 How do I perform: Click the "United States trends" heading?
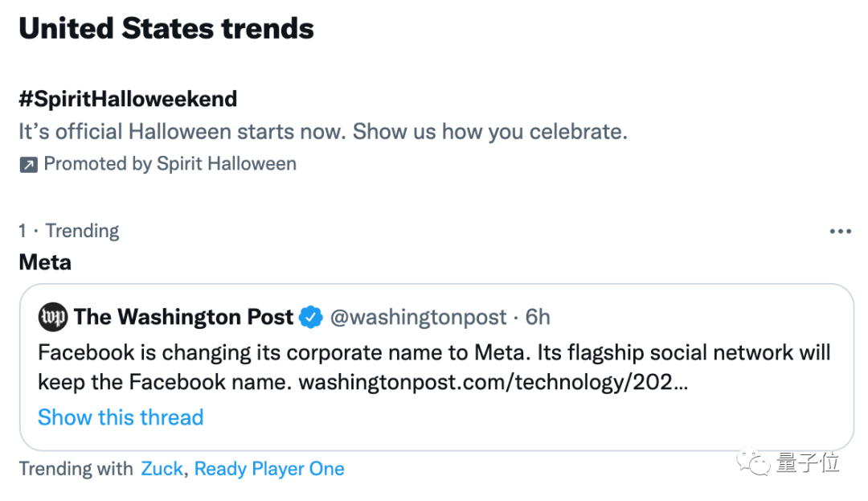(x=166, y=30)
